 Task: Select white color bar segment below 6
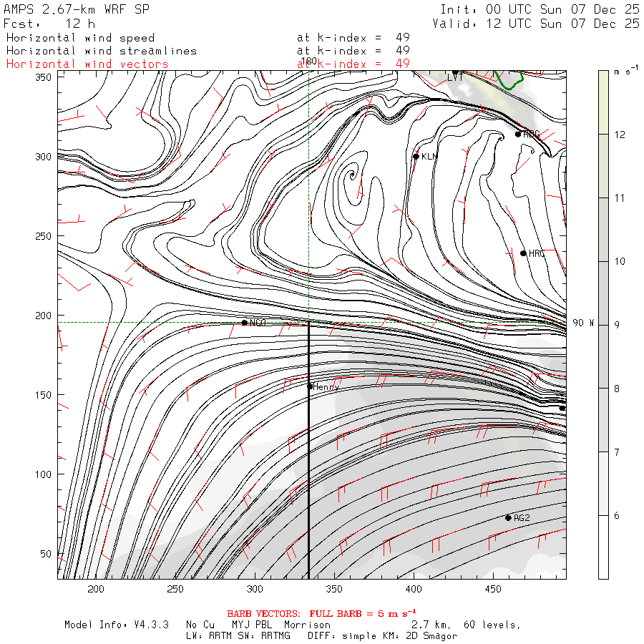(x=603, y=547)
